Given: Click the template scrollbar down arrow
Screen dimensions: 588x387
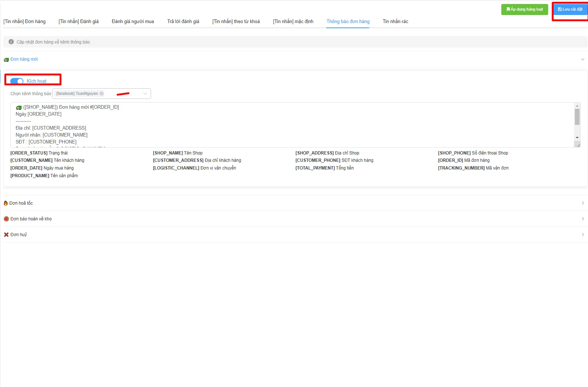Looking at the screenshot, I should point(577,138).
